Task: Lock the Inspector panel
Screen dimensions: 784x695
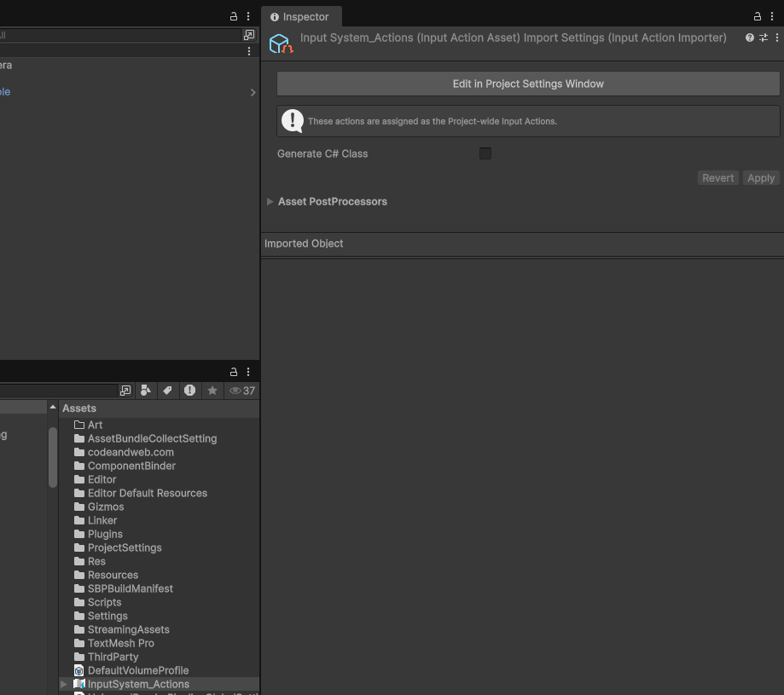Action: pyautogui.click(x=758, y=16)
